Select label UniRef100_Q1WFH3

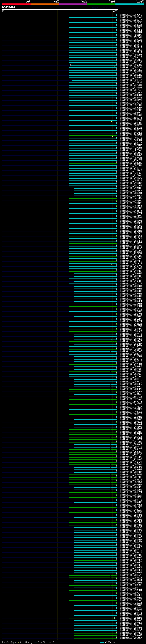coord(131,304)
